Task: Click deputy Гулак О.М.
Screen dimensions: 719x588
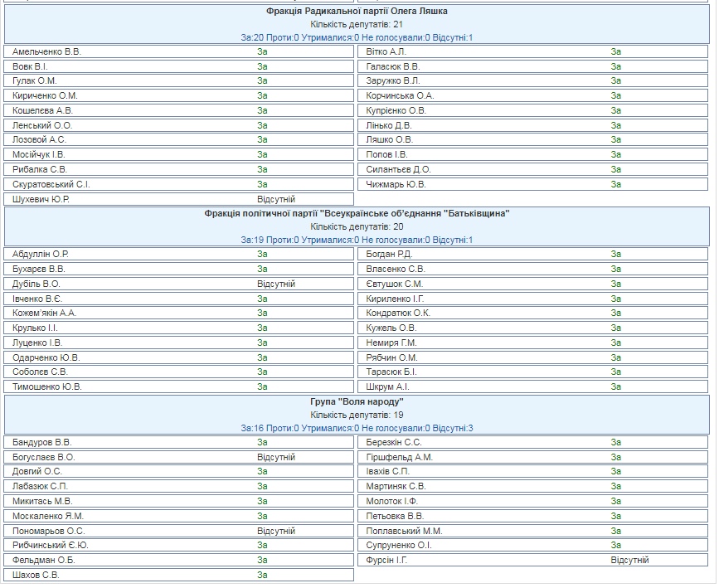Action: coord(34,80)
